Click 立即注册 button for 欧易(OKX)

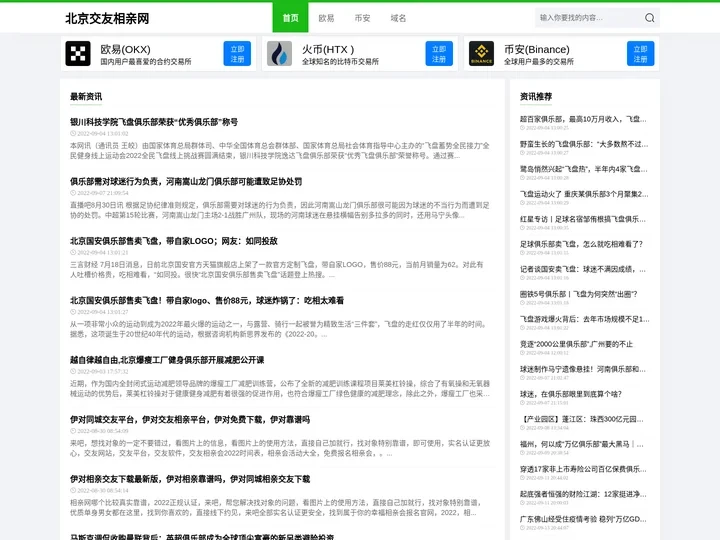click(x=237, y=54)
